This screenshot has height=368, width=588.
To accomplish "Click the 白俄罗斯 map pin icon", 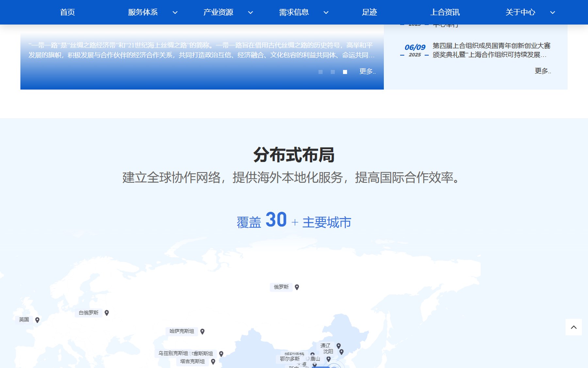I will point(106,313).
